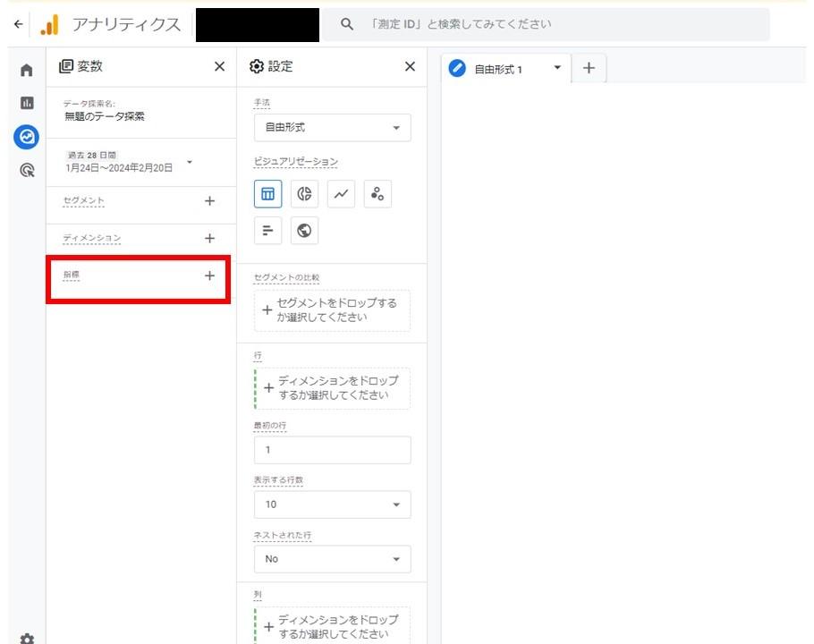Open Reports bar chart icon in sidebar

pos(27,103)
